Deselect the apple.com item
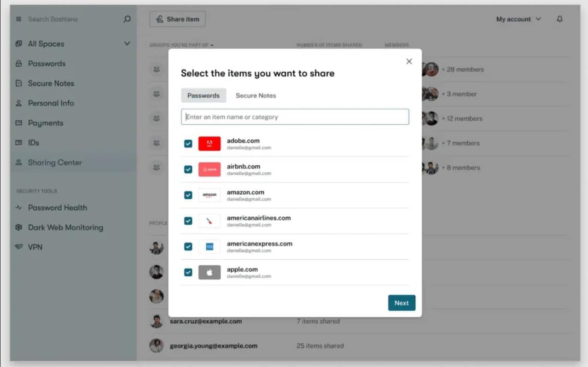588x367 pixels. click(x=188, y=272)
